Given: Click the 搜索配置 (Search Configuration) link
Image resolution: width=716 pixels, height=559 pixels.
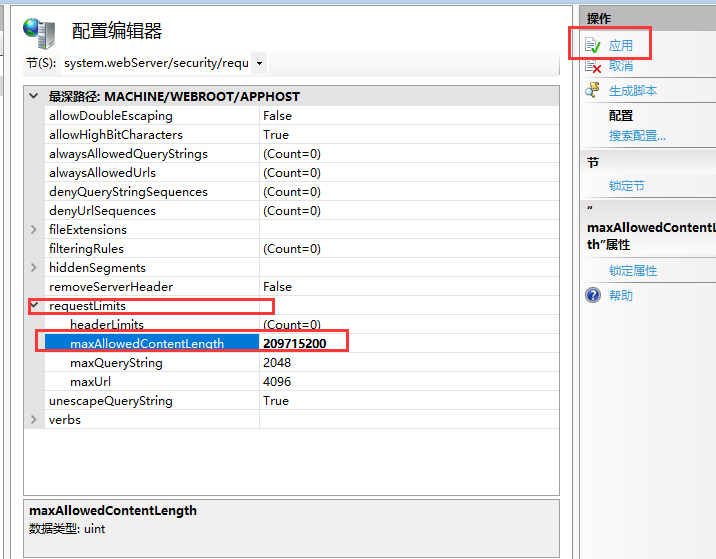Looking at the screenshot, I should pos(637,135).
